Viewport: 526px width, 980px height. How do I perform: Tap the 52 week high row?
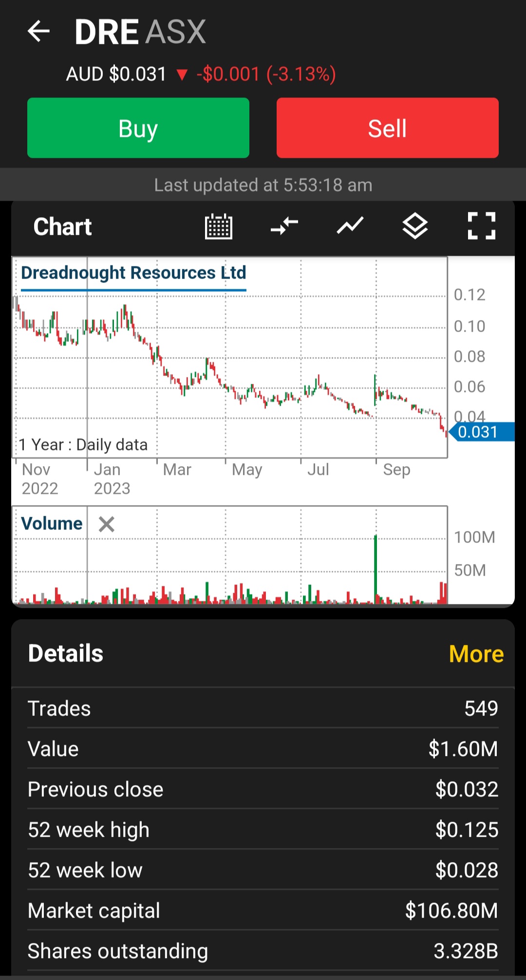pos(263,829)
